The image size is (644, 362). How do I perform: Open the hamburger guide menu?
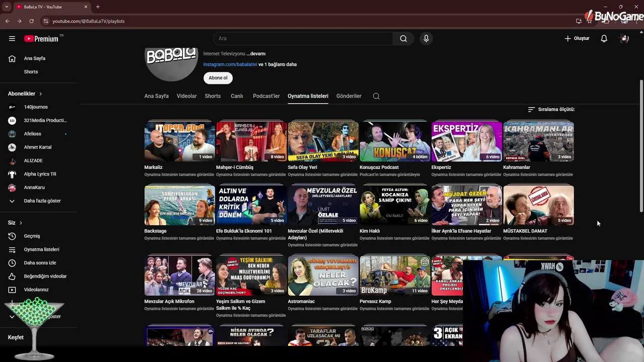[x=12, y=39]
